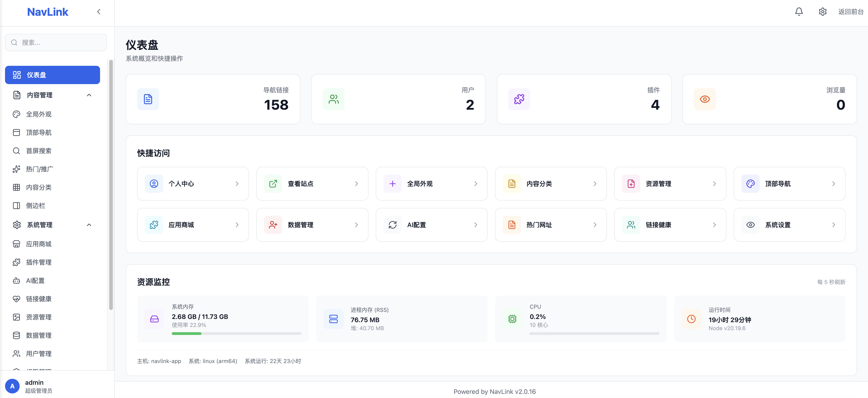This screenshot has width=868, height=398.
Task: Click the search magnifier in 首屏搜索 item
Action: pyautogui.click(x=16, y=151)
